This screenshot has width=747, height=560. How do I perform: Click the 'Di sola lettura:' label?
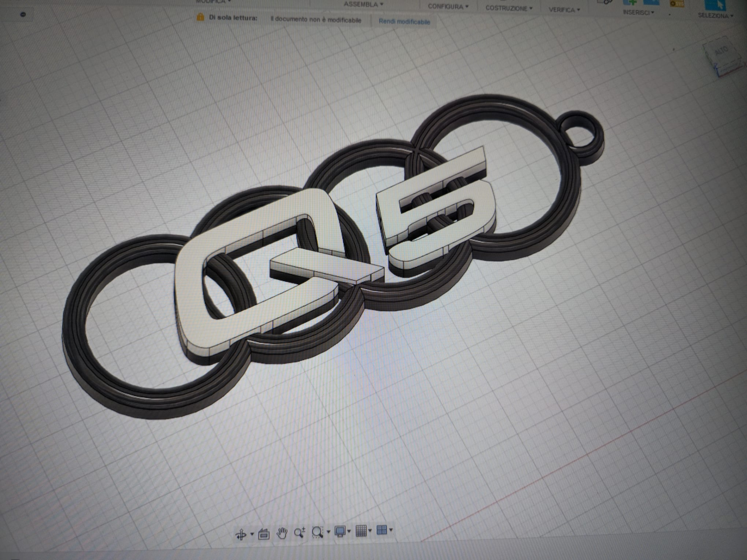[233, 18]
